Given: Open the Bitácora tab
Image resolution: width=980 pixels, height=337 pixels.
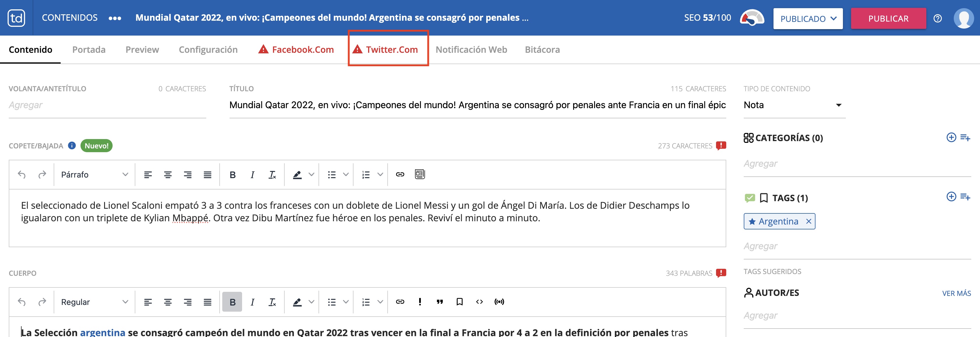Looking at the screenshot, I should point(542,50).
